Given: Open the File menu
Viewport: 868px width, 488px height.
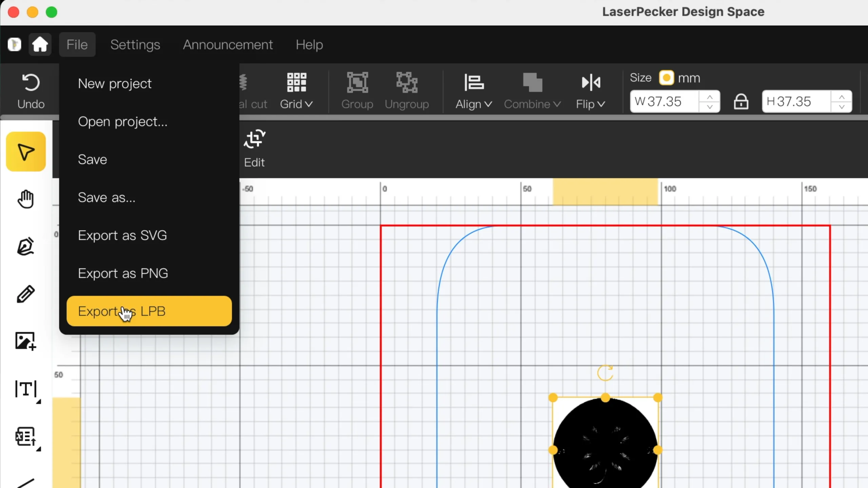Looking at the screenshot, I should (x=77, y=44).
